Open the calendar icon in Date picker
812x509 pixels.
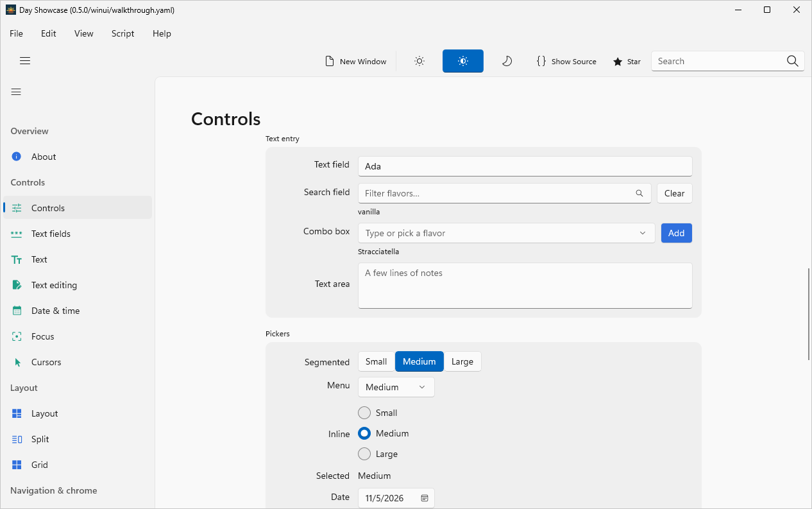(425, 498)
